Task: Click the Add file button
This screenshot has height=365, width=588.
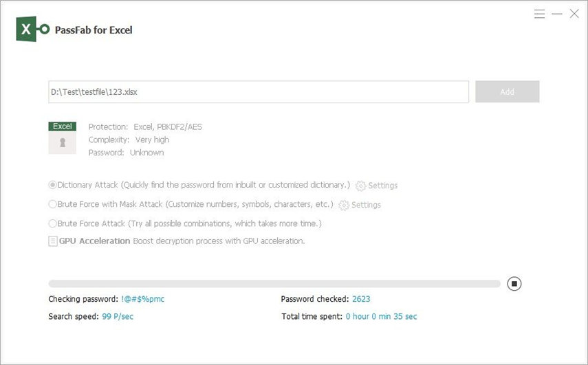Action: (508, 92)
